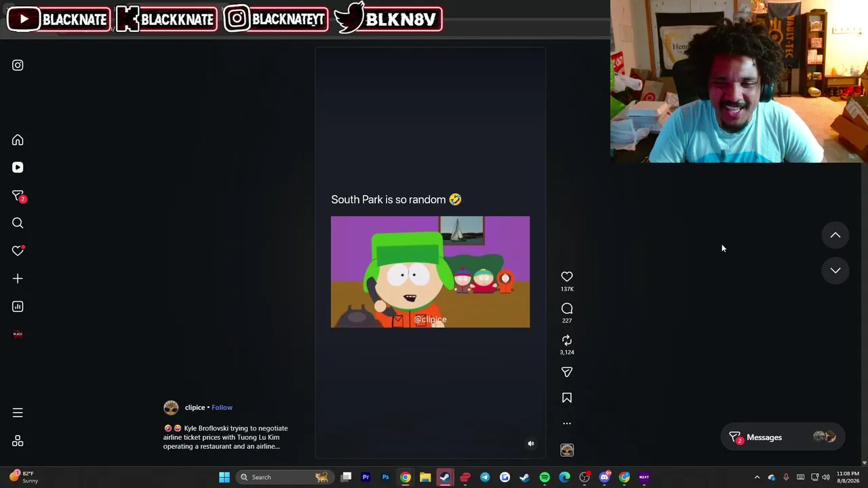Viewport: 868px width, 488px height.
Task: Toggle the reel's sound with the speaker button
Action: pos(531,444)
